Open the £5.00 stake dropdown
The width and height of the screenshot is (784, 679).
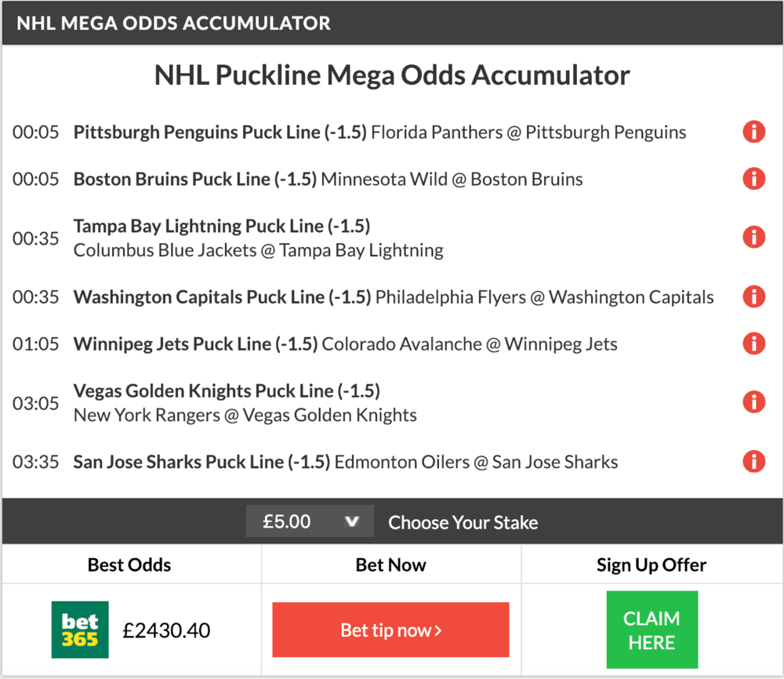[x=309, y=521]
